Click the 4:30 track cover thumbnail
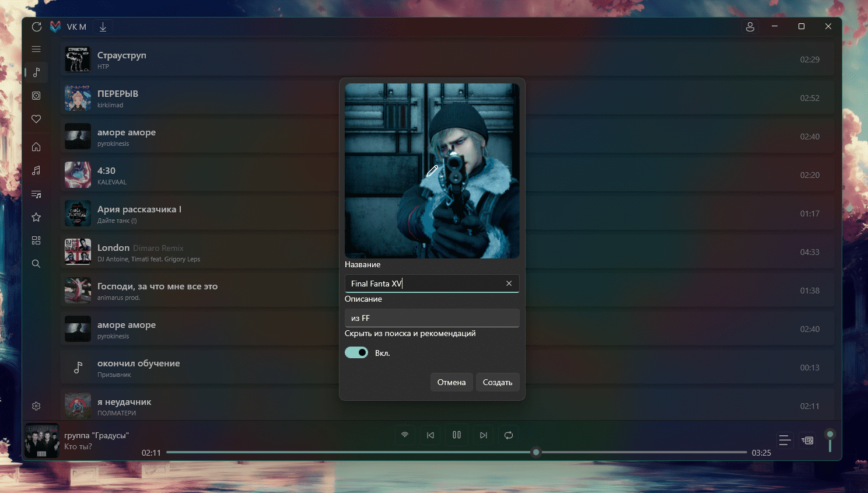This screenshot has height=493, width=868. (x=78, y=175)
